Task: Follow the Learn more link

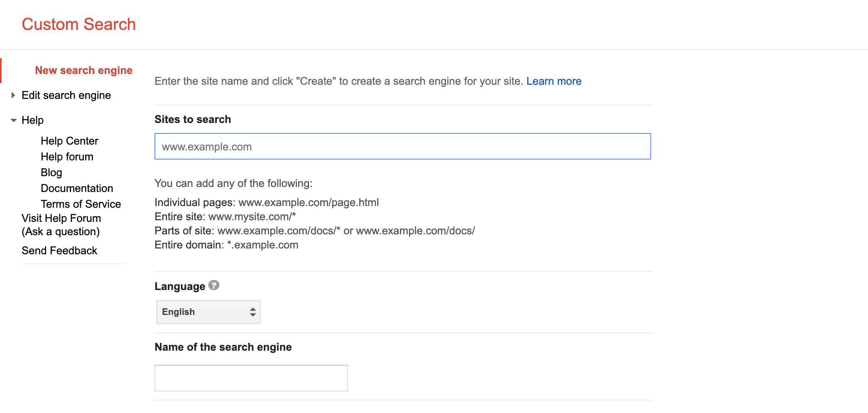Action: (x=554, y=81)
